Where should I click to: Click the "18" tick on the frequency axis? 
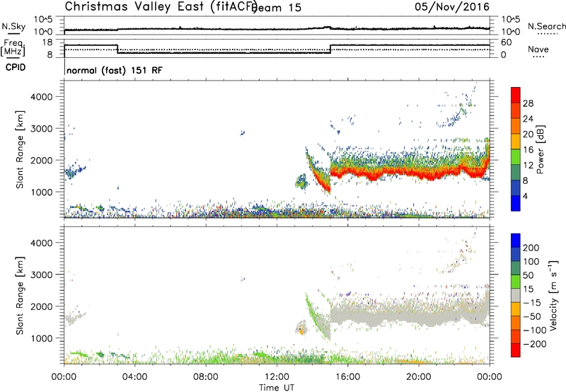(47, 42)
